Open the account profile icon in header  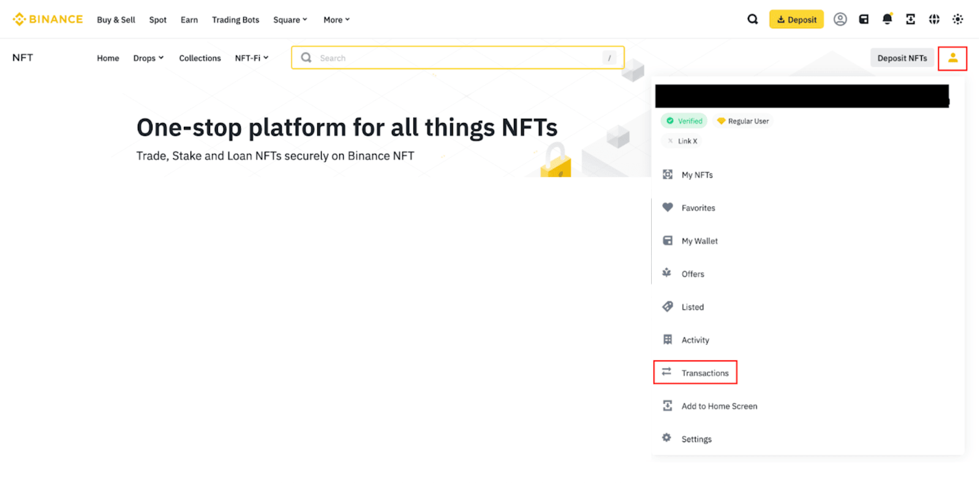coord(840,20)
